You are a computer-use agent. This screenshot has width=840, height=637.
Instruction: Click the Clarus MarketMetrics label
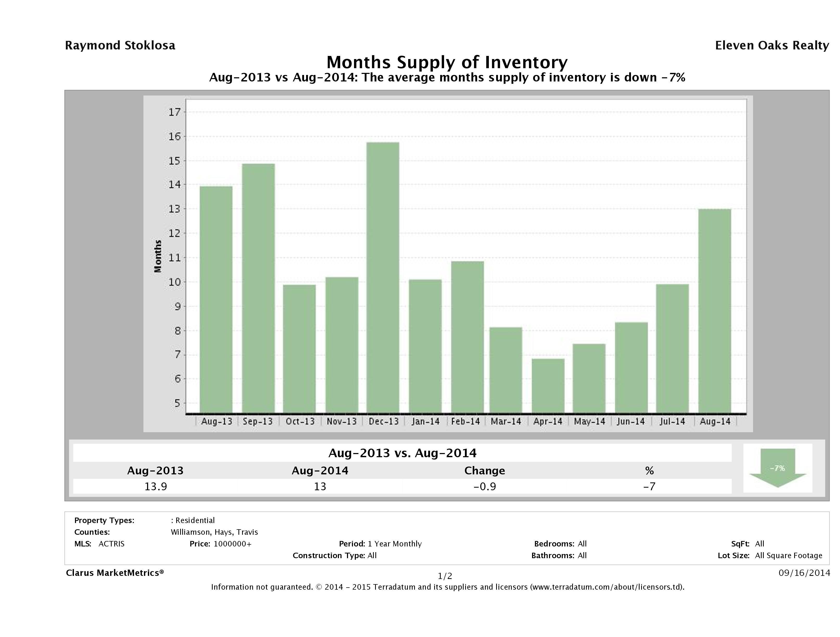[115, 573]
